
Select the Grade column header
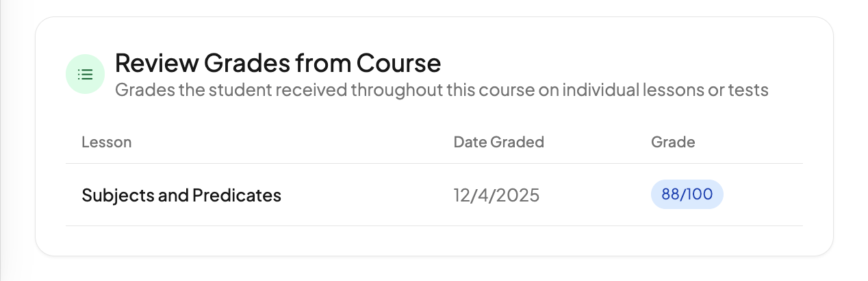coord(672,143)
